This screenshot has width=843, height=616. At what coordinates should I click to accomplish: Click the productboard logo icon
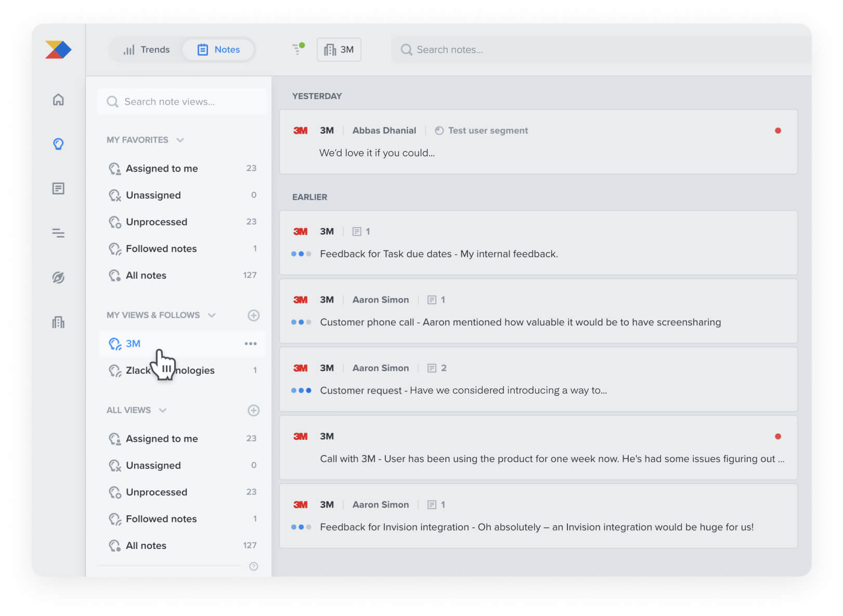(58, 49)
